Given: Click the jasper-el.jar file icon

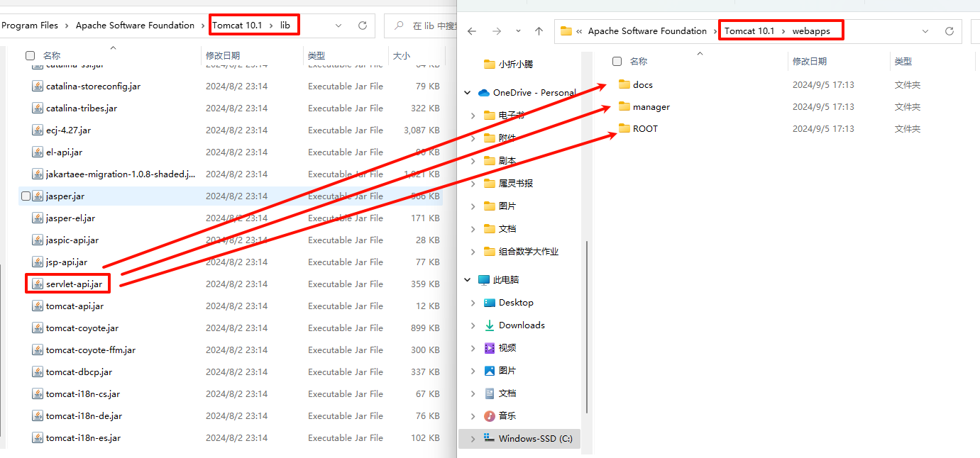Looking at the screenshot, I should pos(38,218).
